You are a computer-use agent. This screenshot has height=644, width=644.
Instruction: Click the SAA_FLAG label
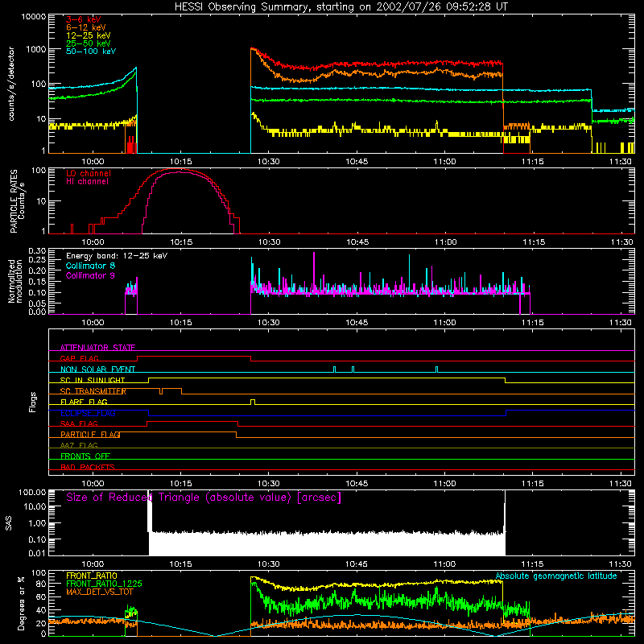[x=79, y=423]
